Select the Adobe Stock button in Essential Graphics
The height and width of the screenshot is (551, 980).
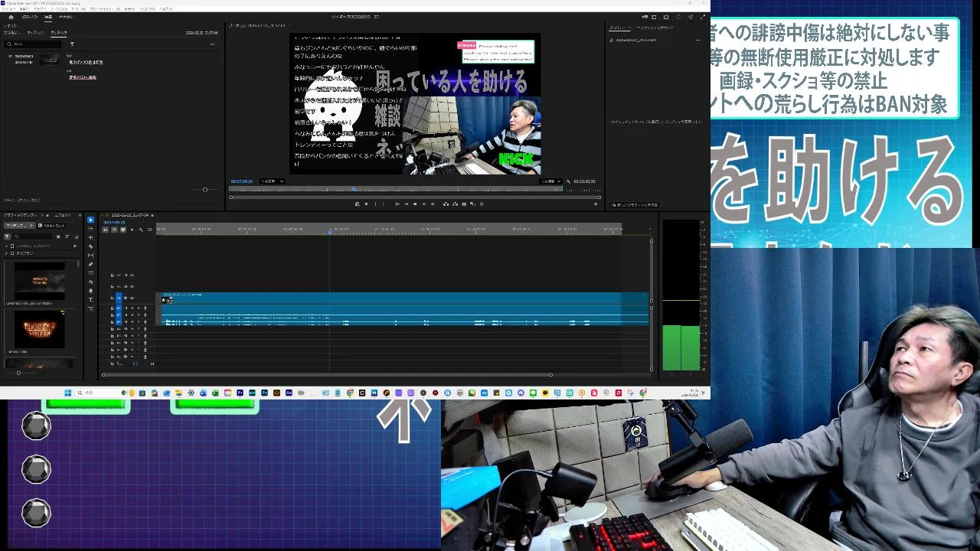click(51, 225)
